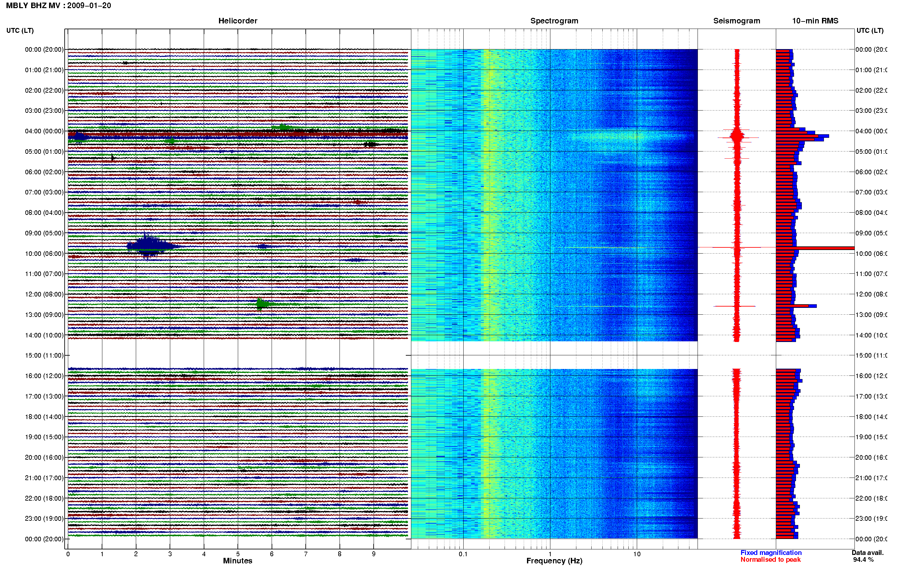Screen dimensions: 924x578
Task: Click the right 'UTC (LT)' axis label
Action: (870, 31)
